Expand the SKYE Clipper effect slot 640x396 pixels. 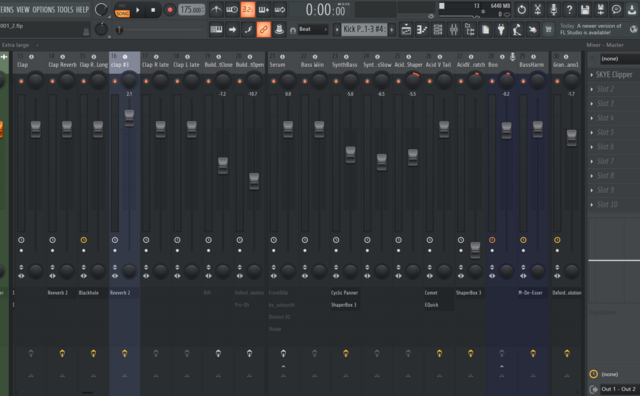point(592,75)
